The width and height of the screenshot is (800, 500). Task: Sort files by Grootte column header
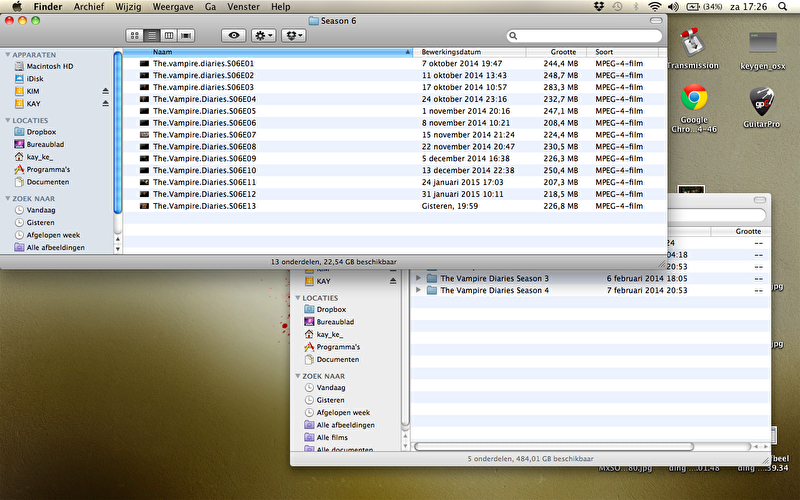(563, 50)
